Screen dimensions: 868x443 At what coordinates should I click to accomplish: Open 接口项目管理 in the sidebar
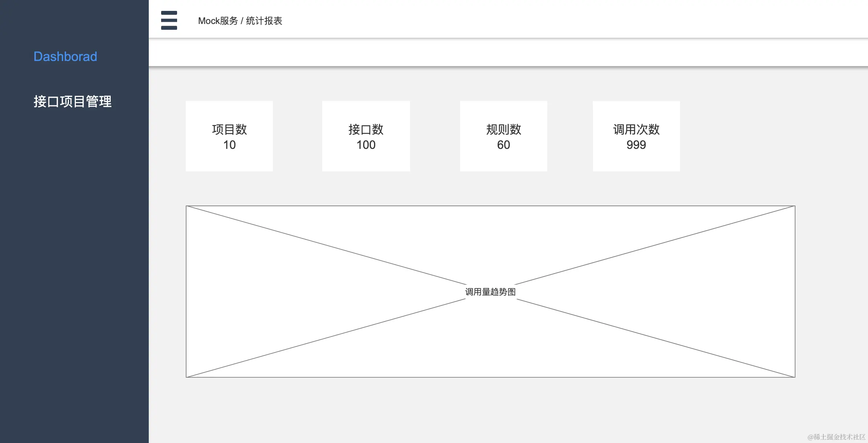coord(73,101)
